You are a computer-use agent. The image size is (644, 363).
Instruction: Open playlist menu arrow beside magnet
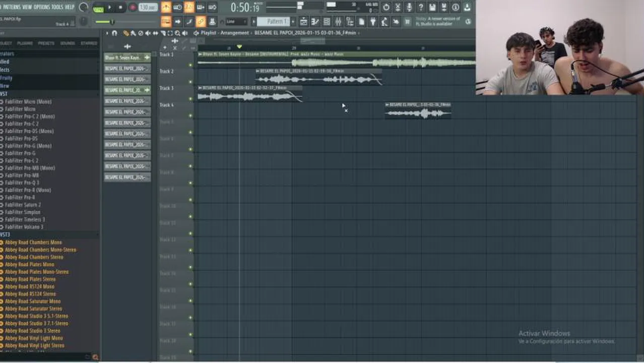tap(107, 33)
